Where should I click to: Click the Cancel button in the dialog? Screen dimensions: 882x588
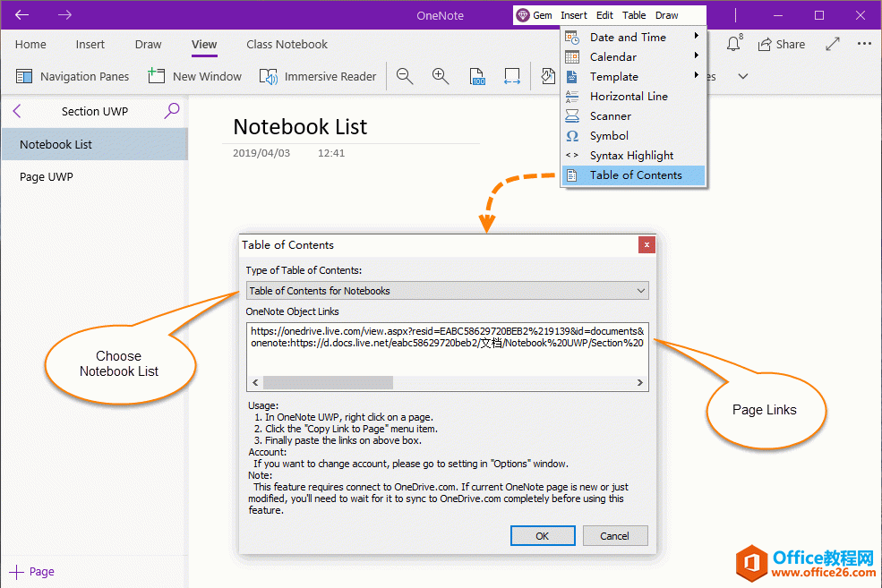coord(614,536)
